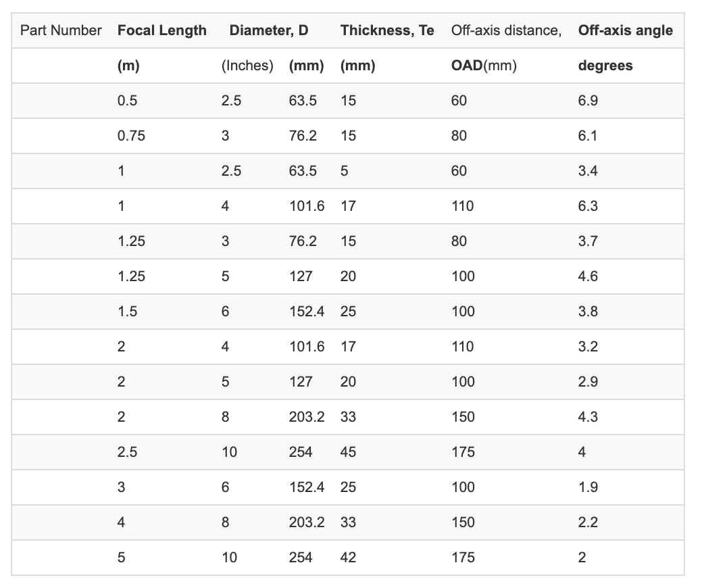
Task: Select the Diameter, D header cell
Action: (269, 30)
